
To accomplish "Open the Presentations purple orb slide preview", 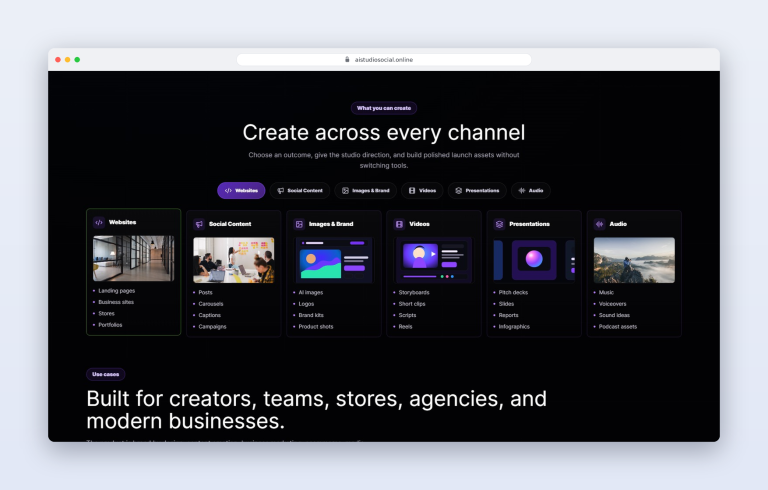I will point(534,260).
